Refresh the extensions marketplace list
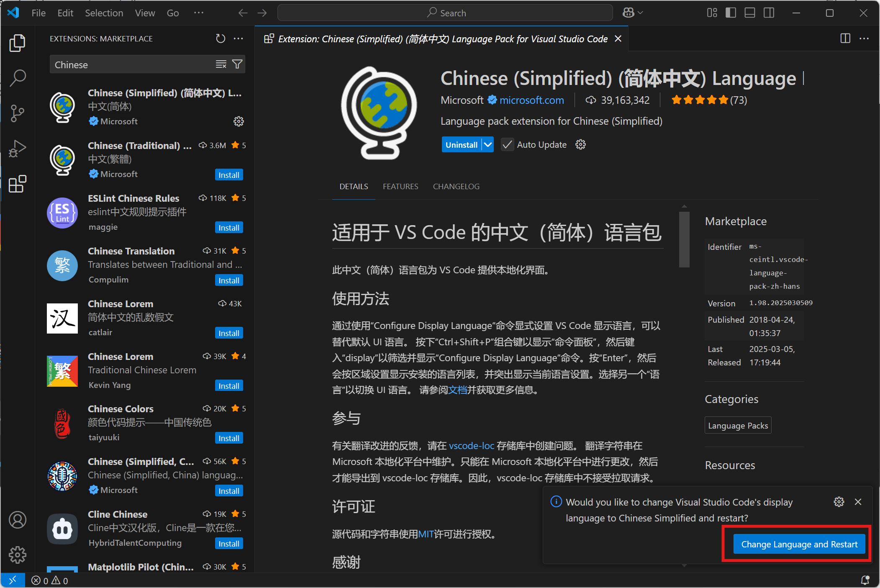The image size is (880, 588). [221, 39]
